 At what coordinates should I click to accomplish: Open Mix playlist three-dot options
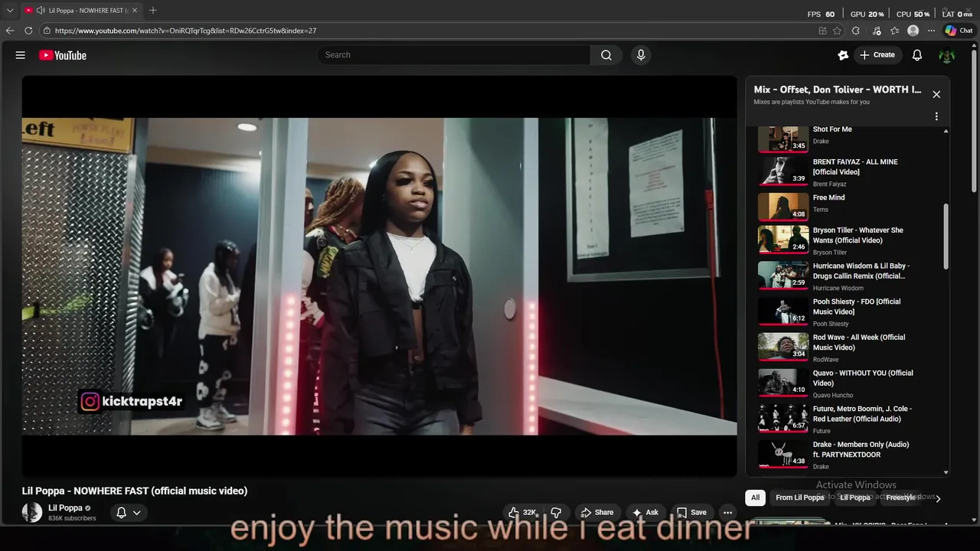pyautogui.click(x=936, y=116)
